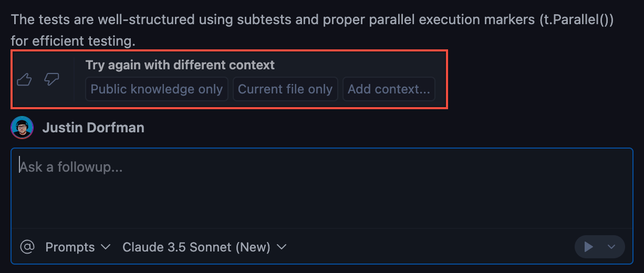Click the Justin Dorfman username
Image resolution: width=644 pixels, height=273 pixels.
[94, 128]
